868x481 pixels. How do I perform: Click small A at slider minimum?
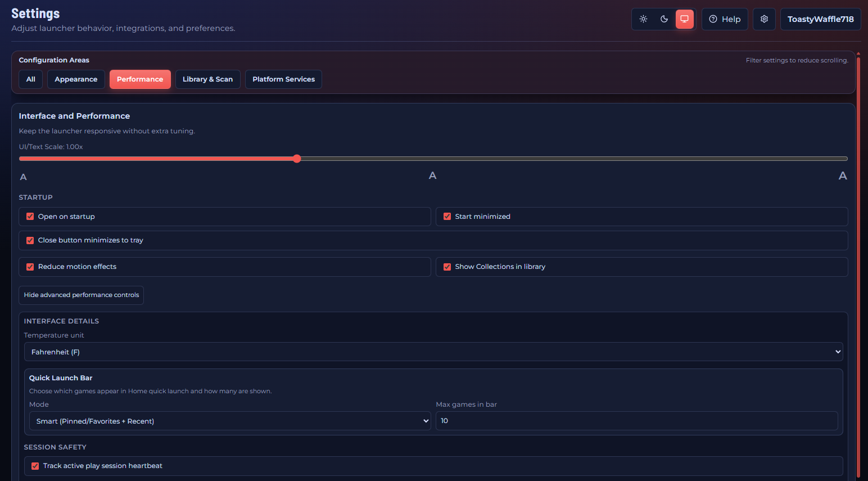[23, 177]
